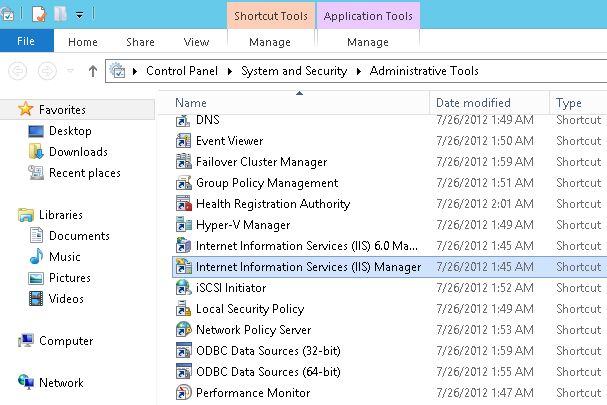Image resolution: width=607 pixels, height=405 pixels.
Task: Select the Network Policy Server icon
Action: pyautogui.click(x=183, y=329)
